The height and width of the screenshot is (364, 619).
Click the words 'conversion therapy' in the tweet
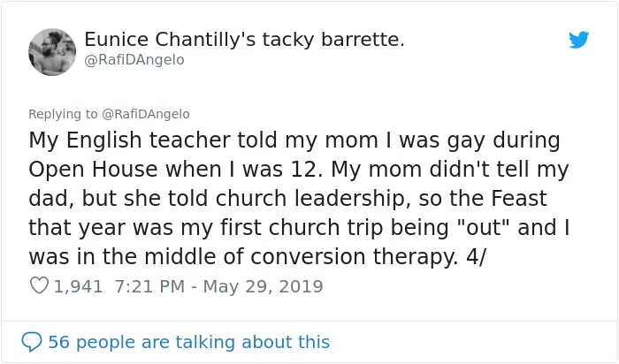tap(354, 257)
